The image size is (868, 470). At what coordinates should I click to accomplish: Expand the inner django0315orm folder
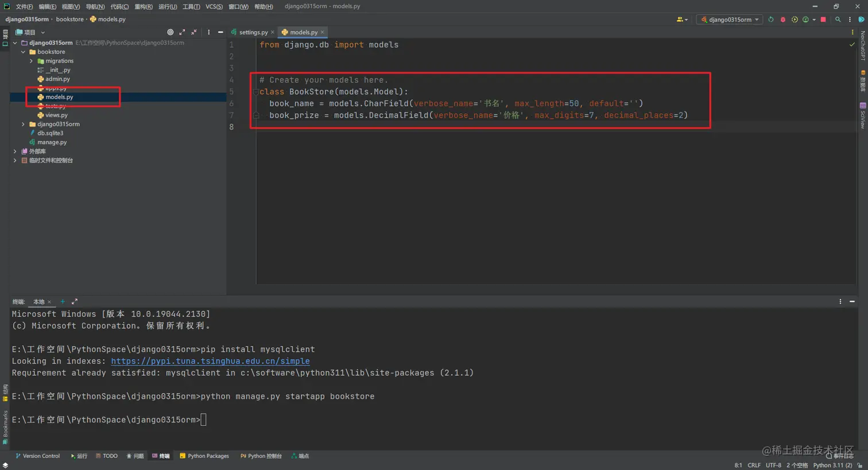click(23, 124)
